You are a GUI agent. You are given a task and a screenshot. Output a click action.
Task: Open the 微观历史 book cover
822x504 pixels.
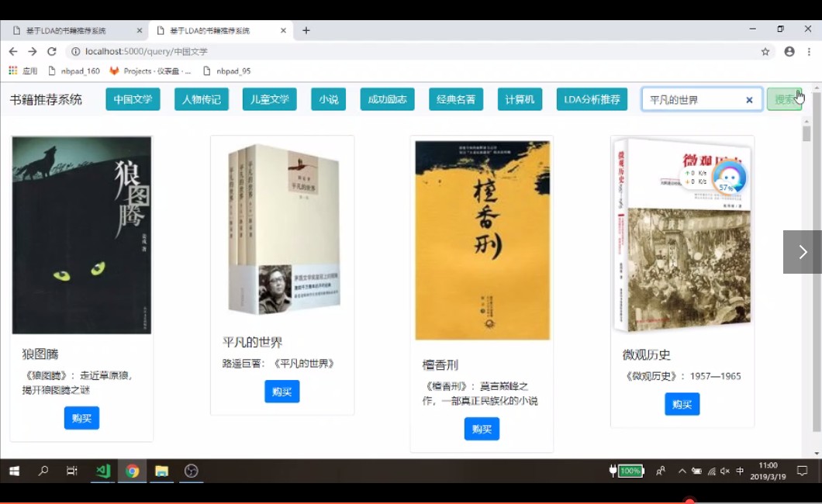(682, 235)
